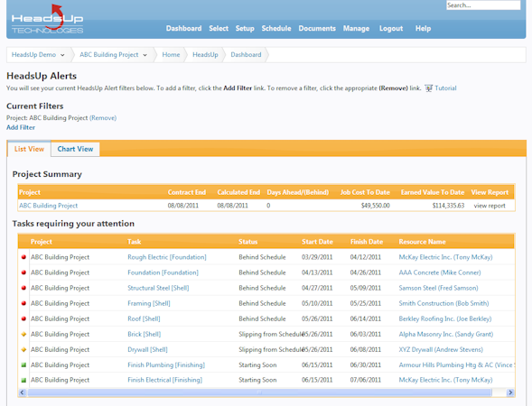Screen dimensions: 532x406
Task: Remove the ABC Building Project filter
Action: click(103, 118)
